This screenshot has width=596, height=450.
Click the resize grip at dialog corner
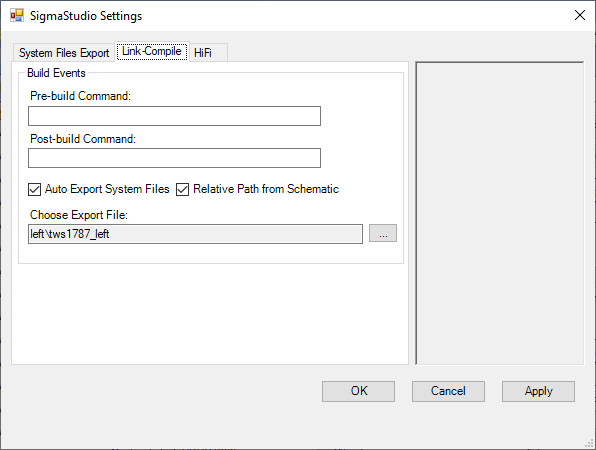(x=590, y=444)
